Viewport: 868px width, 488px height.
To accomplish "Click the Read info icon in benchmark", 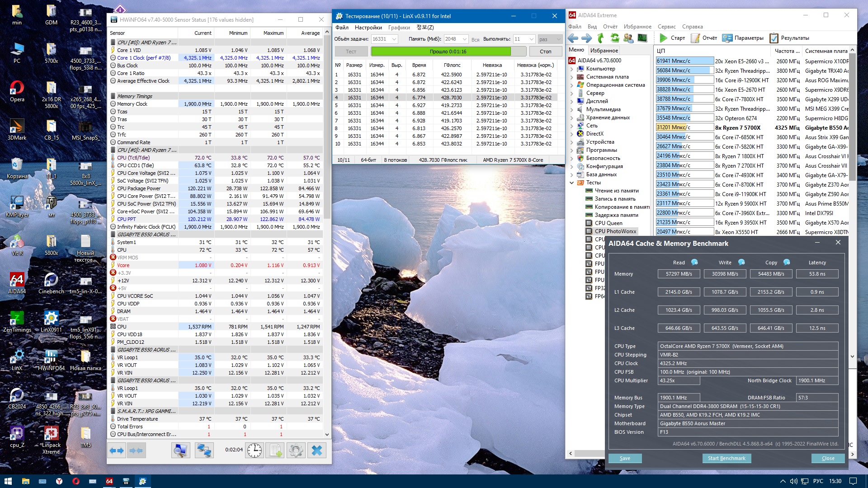I will [694, 263].
